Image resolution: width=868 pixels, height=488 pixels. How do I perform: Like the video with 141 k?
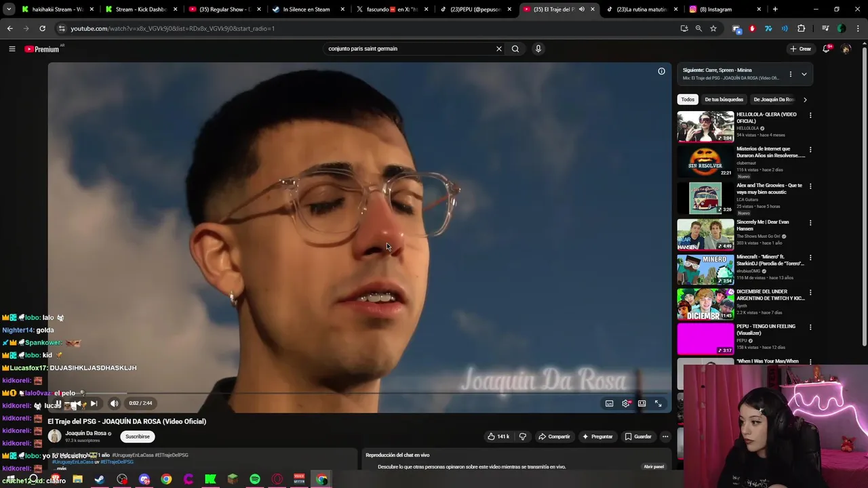coord(498,436)
